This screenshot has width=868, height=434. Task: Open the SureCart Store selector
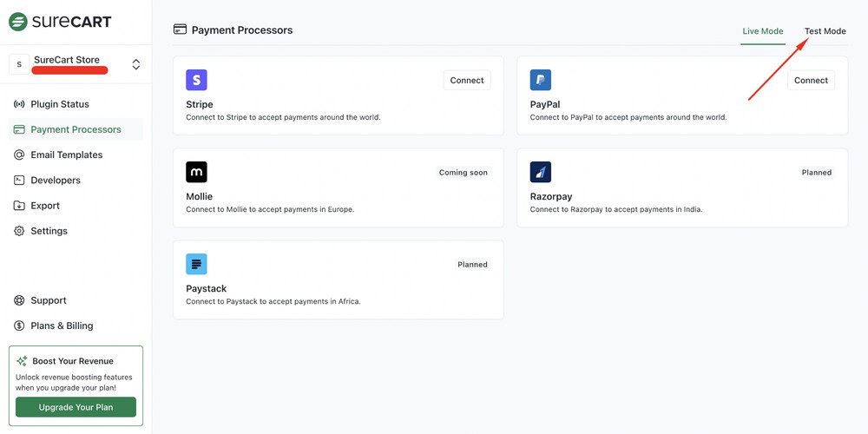pos(69,64)
